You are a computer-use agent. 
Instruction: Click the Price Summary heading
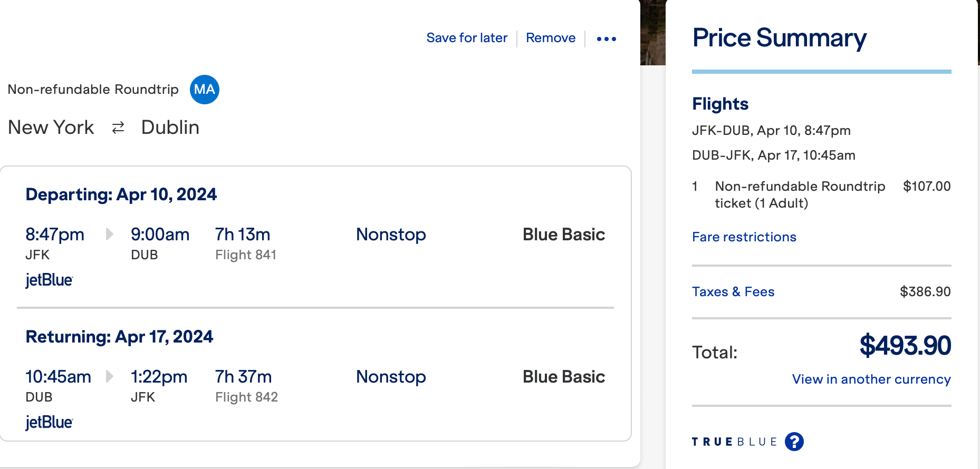(779, 38)
